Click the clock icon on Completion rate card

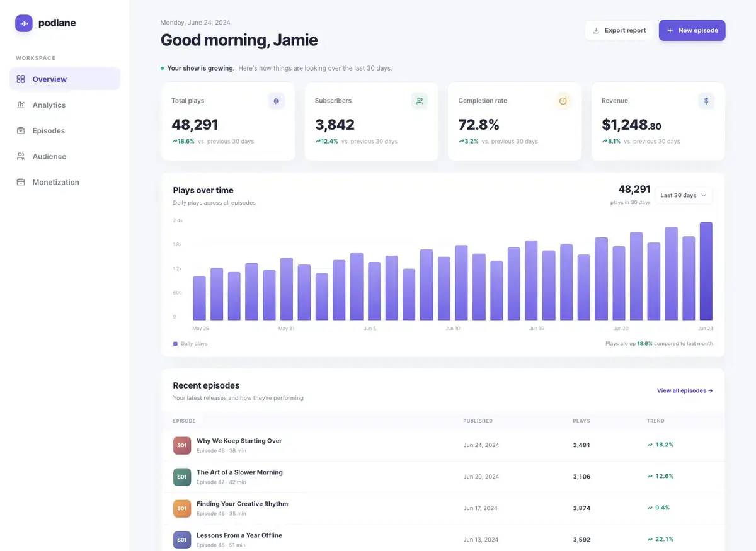563,101
